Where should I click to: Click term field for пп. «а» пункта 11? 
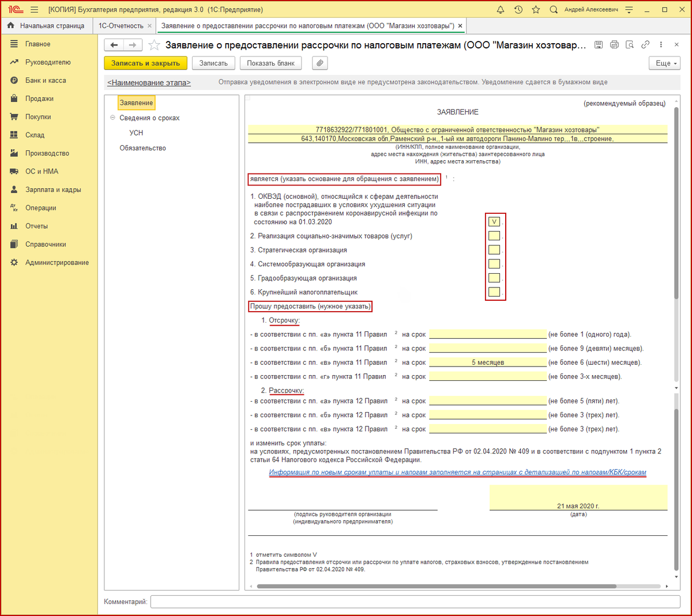pos(488,334)
